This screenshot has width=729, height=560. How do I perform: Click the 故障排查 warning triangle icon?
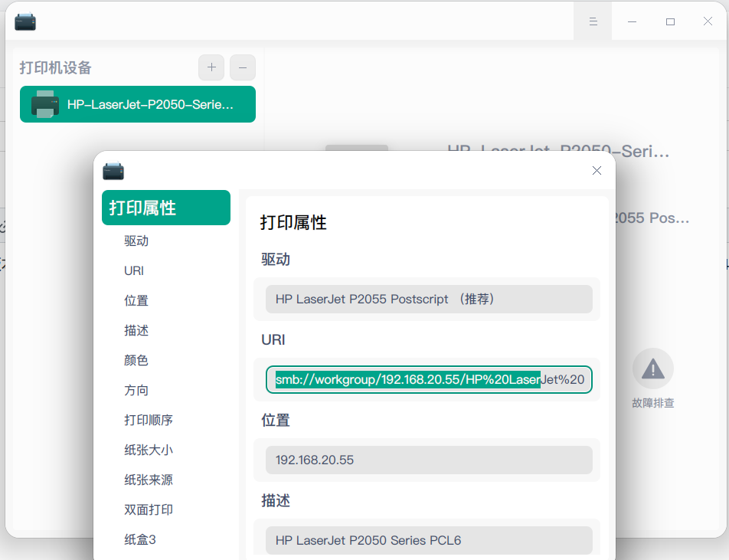coord(652,368)
